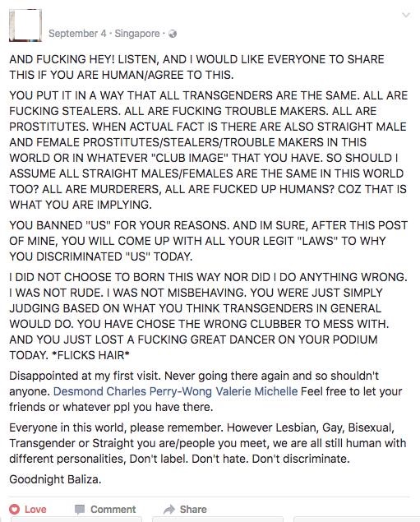Screen dimensions: 420x522
Task: Click the Disappointed at my first visit paragraph
Action: pyautogui.click(x=205, y=391)
